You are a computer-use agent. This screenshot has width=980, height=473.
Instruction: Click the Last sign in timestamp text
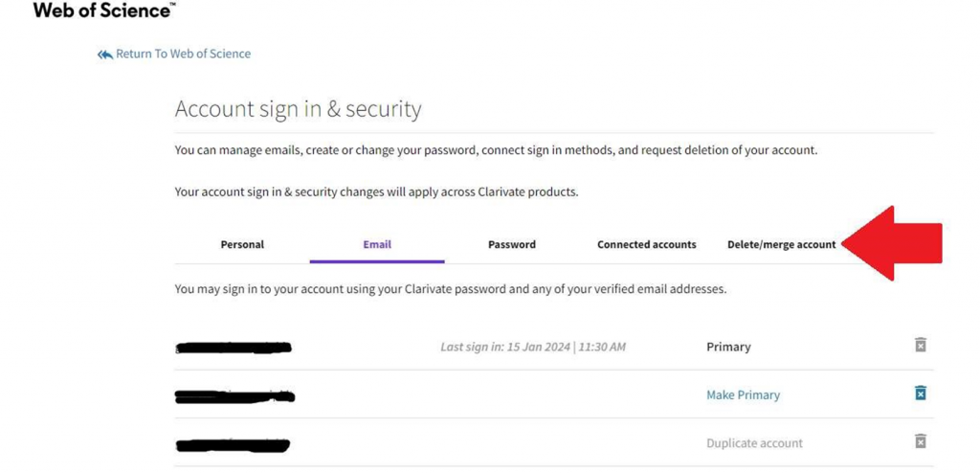click(x=533, y=347)
